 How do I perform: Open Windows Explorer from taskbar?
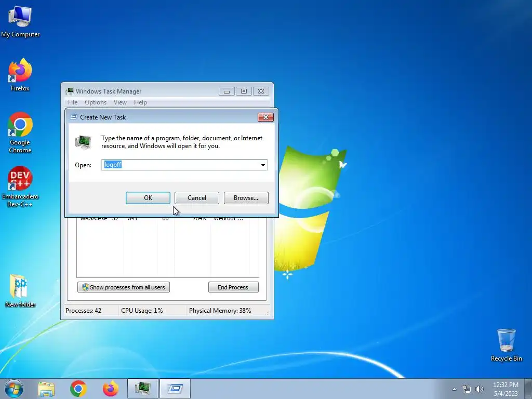46,389
